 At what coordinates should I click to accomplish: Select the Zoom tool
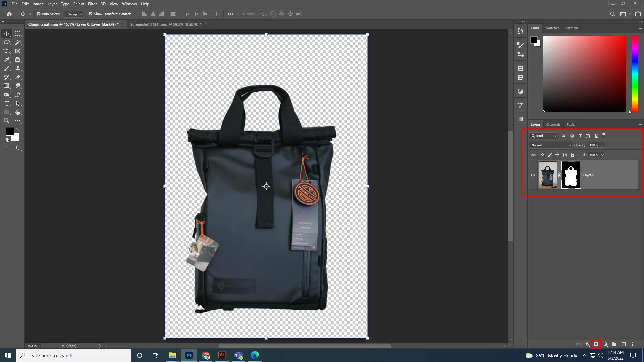tap(6, 121)
